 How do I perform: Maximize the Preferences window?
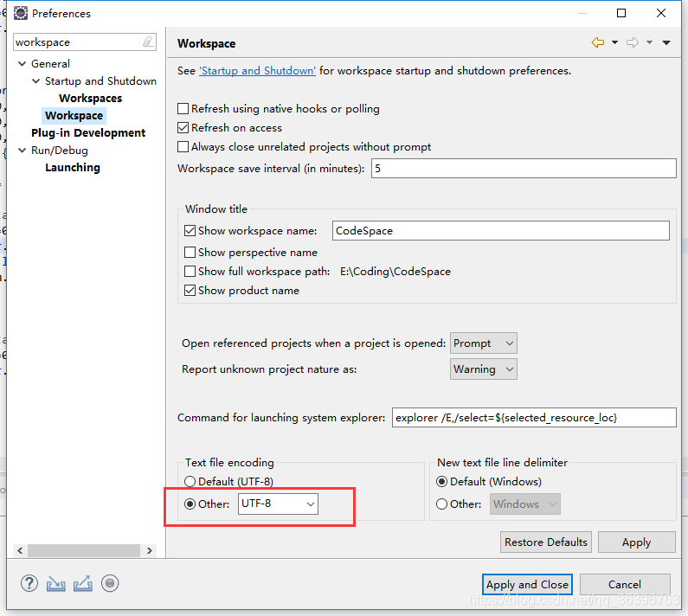click(x=621, y=13)
